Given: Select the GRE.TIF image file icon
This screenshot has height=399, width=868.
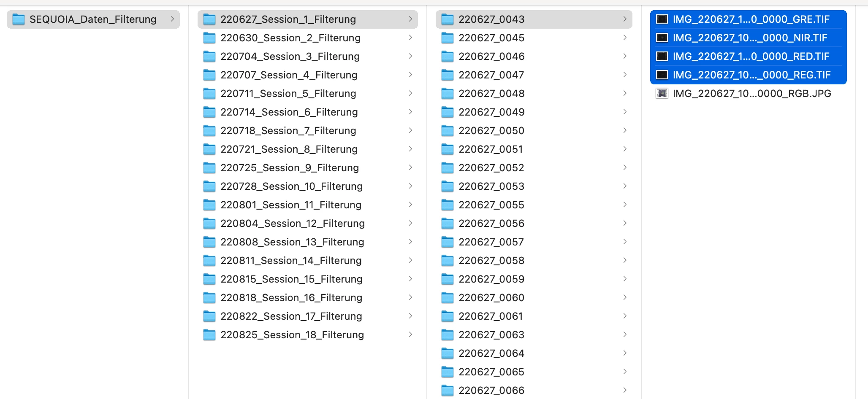Looking at the screenshot, I should click(x=662, y=19).
